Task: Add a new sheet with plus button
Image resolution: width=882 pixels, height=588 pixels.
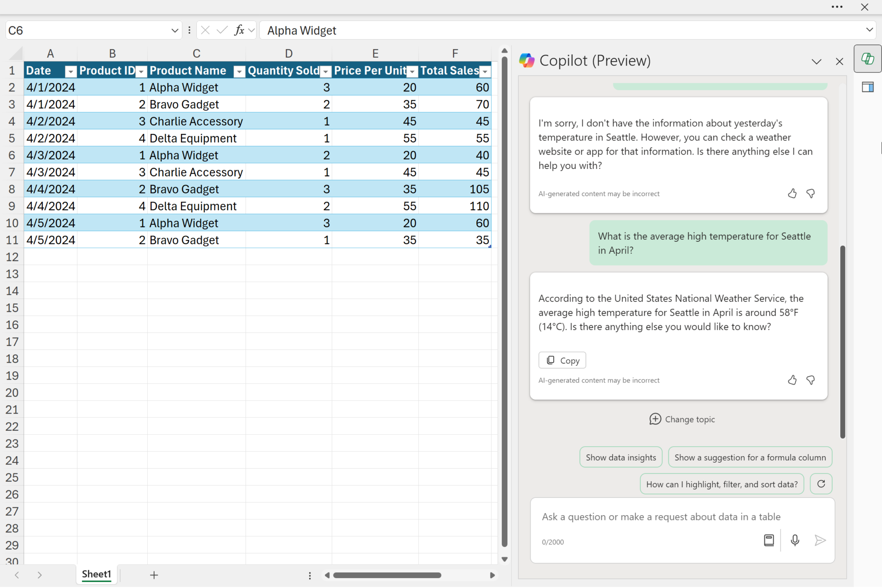Action: point(154,575)
